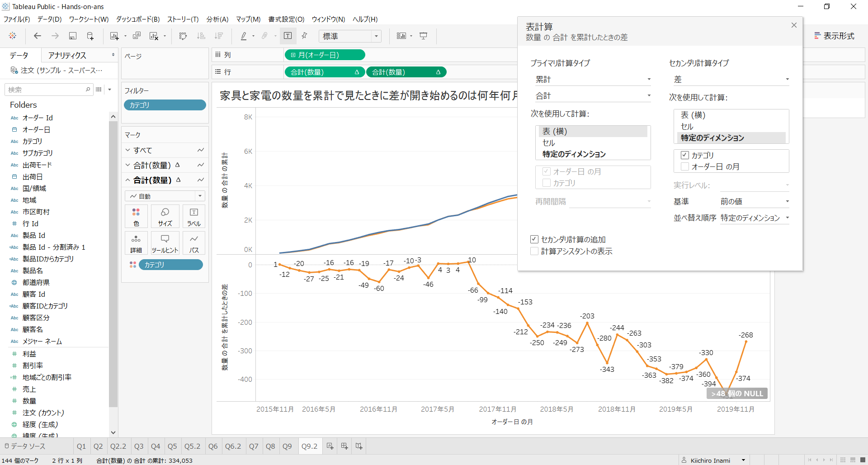Open the Size card in Marks
This screenshot has width=868, height=465.
(x=165, y=217)
